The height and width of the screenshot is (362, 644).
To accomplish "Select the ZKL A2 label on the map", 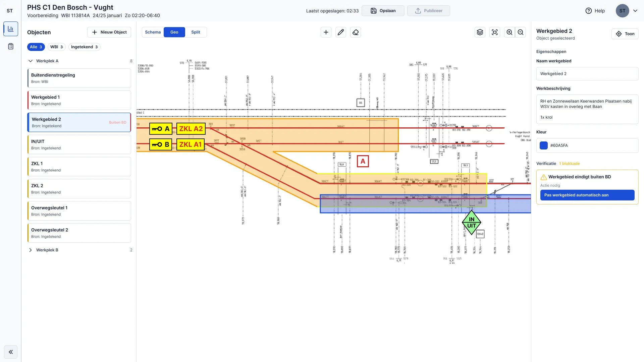I will tap(191, 129).
